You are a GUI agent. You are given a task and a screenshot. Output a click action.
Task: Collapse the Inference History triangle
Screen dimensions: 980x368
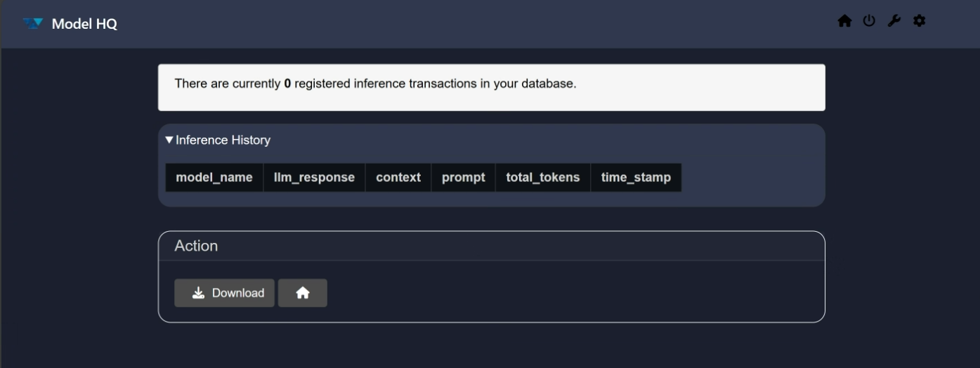point(169,140)
